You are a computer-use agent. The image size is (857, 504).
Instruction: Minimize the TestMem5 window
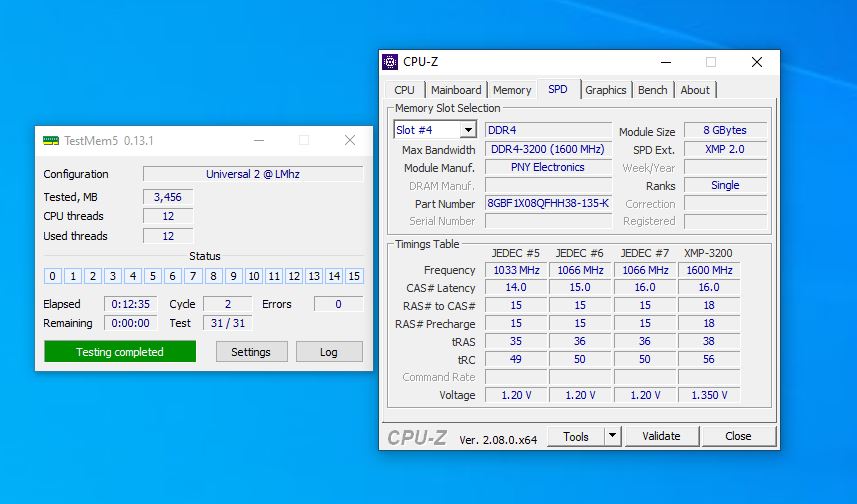[x=259, y=141]
